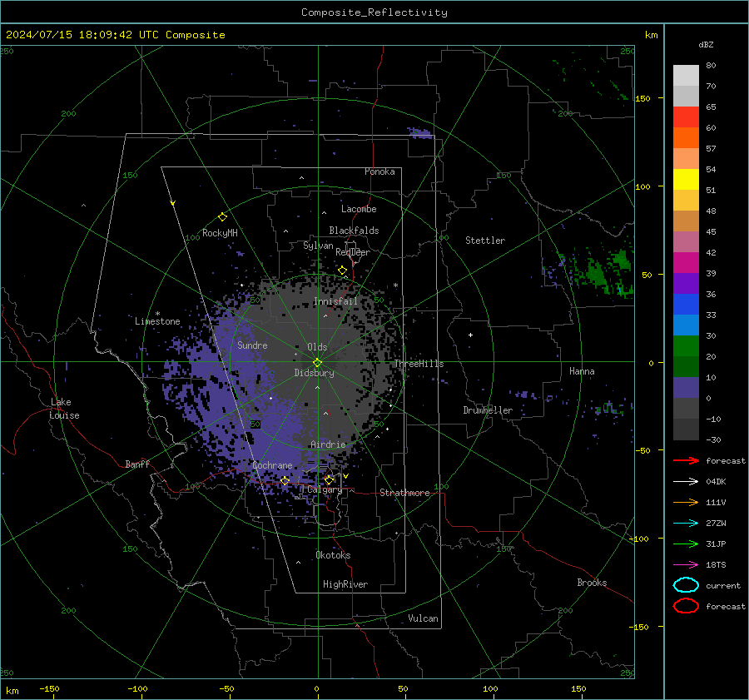
Task: Click the Vulcan label
Action: tap(424, 618)
